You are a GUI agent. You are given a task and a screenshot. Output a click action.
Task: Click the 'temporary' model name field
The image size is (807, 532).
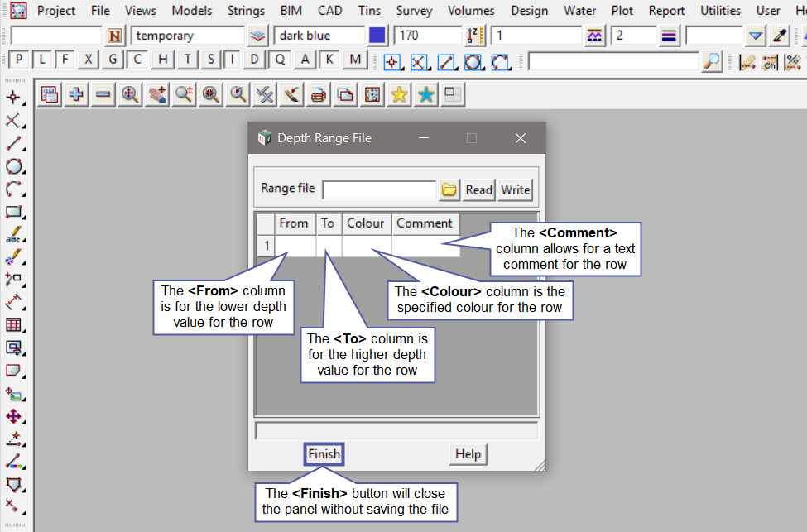[x=188, y=36]
